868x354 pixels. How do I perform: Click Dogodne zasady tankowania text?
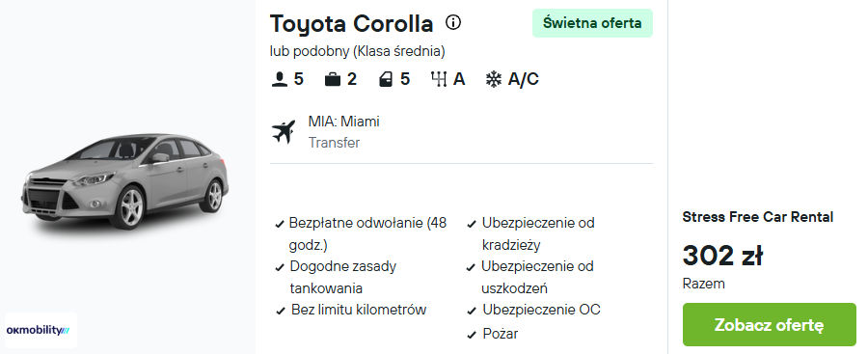click(343, 277)
